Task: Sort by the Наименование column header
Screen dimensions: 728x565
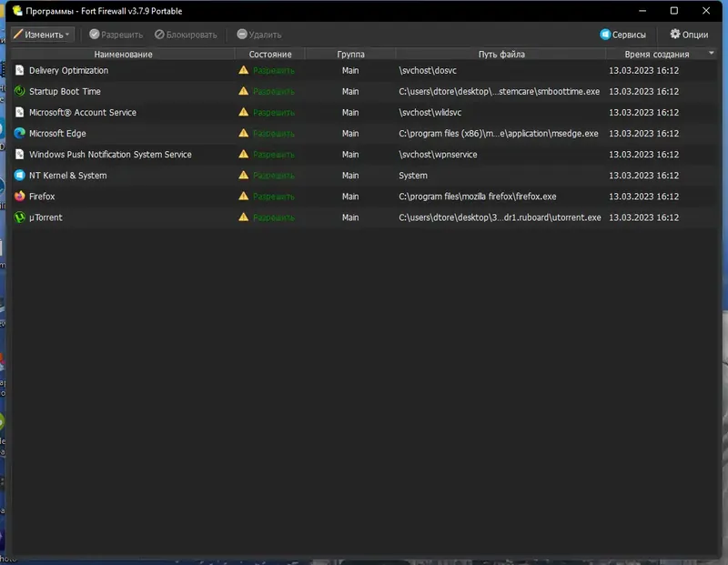Action: tap(123, 54)
